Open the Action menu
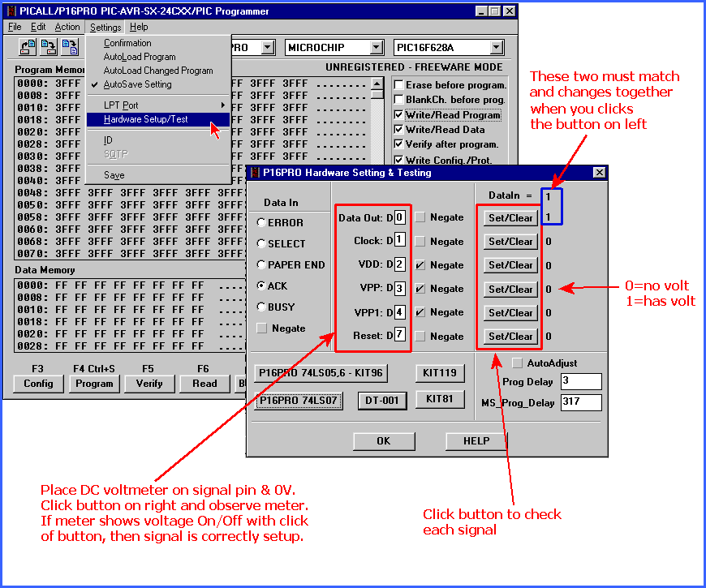The width and height of the screenshot is (706, 588). [67, 27]
